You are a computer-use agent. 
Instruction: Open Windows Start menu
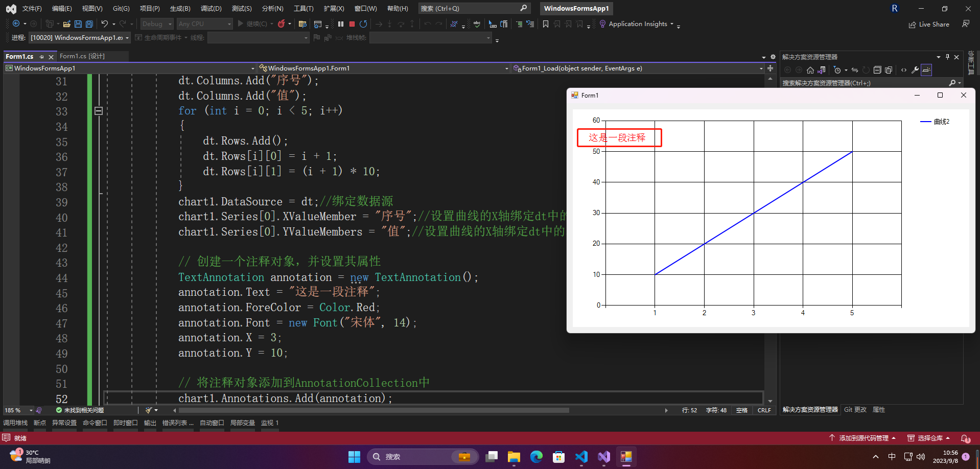(354, 457)
